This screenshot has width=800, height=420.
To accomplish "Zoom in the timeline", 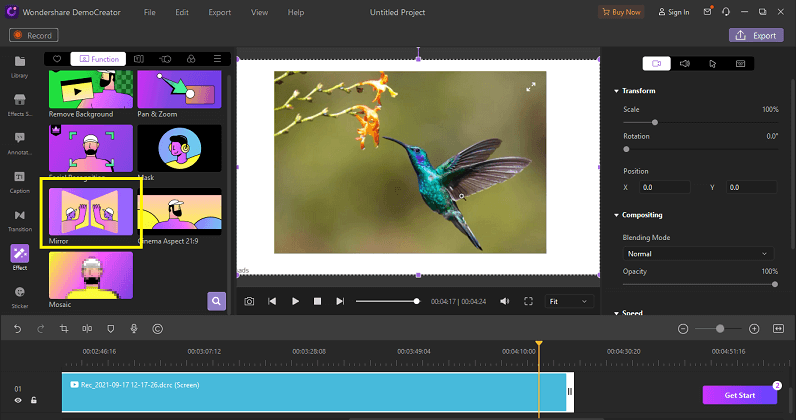I will click(754, 329).
